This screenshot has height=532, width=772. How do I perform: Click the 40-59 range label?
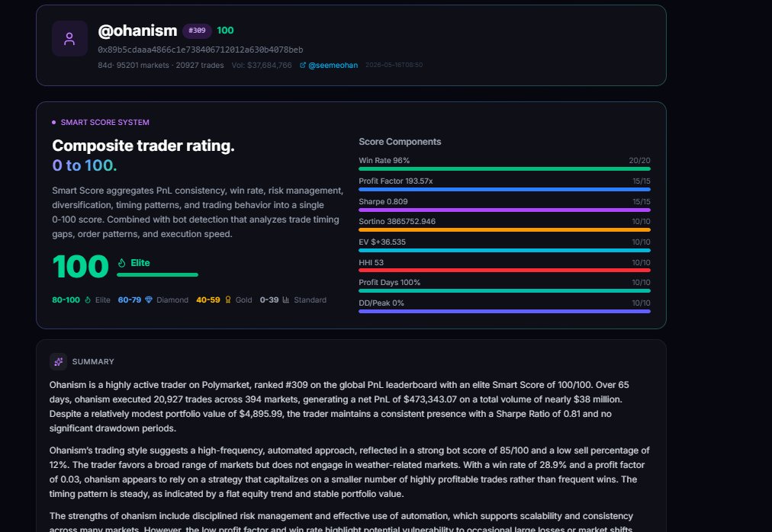pyautogui.click(x=208, y=300)
